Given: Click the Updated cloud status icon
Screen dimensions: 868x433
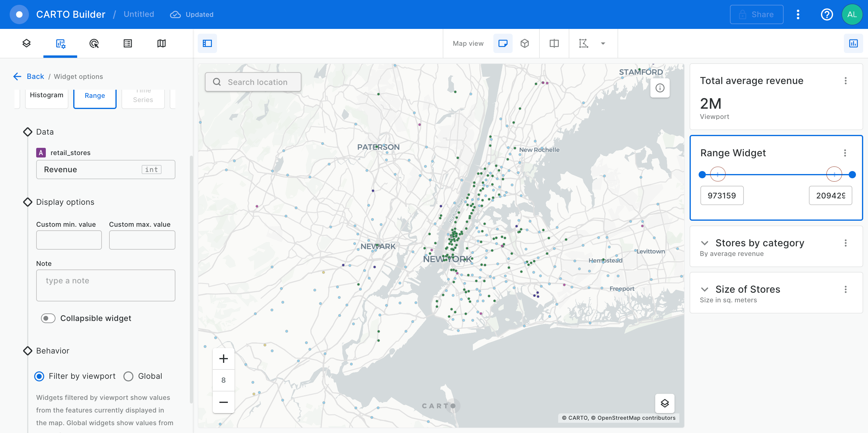Looking at the screenshot, I should click(175, 14).
